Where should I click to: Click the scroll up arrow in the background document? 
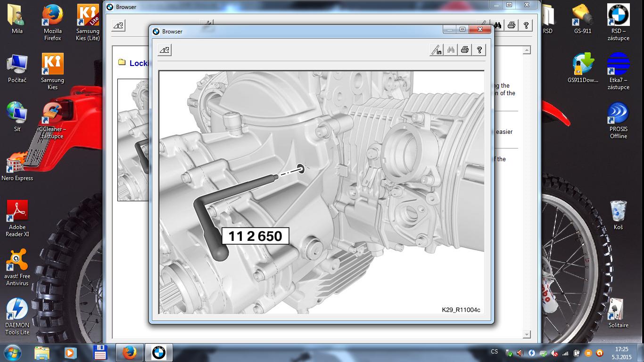(527, 50)
